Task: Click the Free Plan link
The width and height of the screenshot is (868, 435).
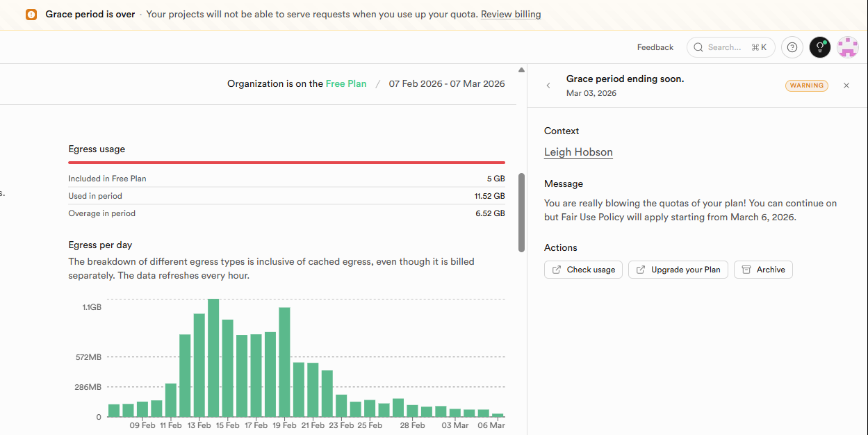Action: [x=346, y=83]
